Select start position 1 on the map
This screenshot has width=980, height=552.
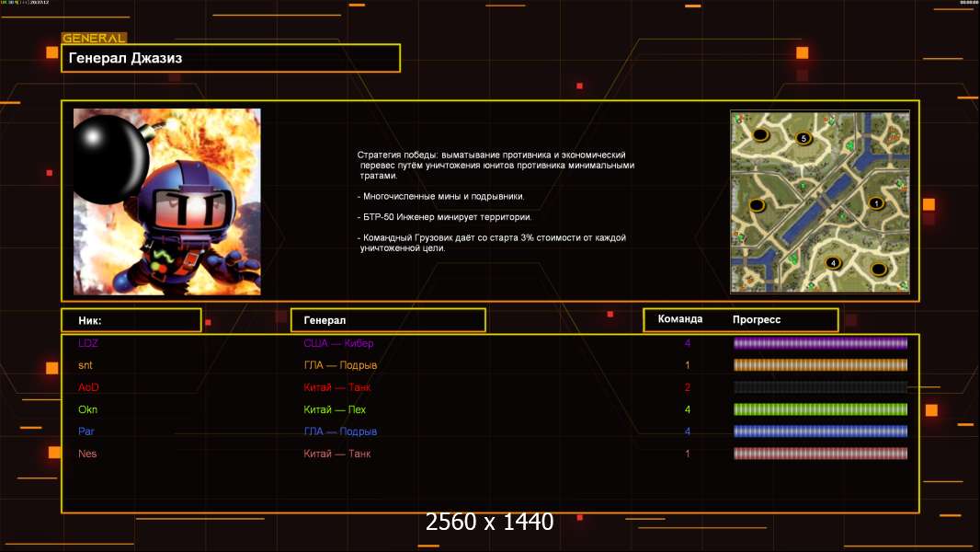pos(876,203)
